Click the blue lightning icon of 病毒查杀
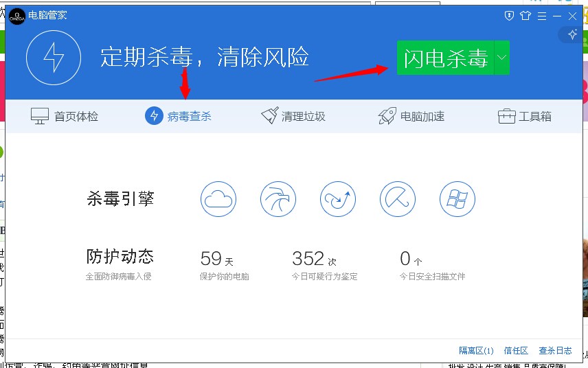The height and width of the screenshot is (368, 588). (154, 116)
